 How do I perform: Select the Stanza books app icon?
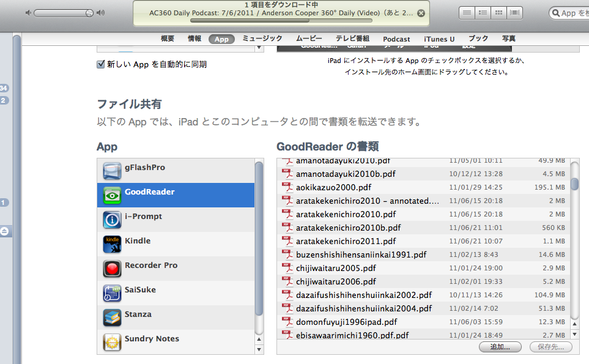[112, 318]
